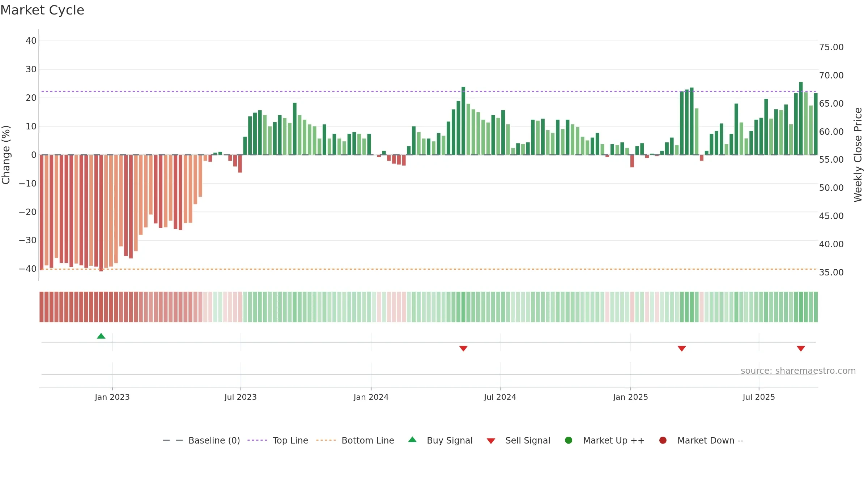Click the purple dotted Top Line legend sample
The image size is (868, 488).
click(257, 440)
